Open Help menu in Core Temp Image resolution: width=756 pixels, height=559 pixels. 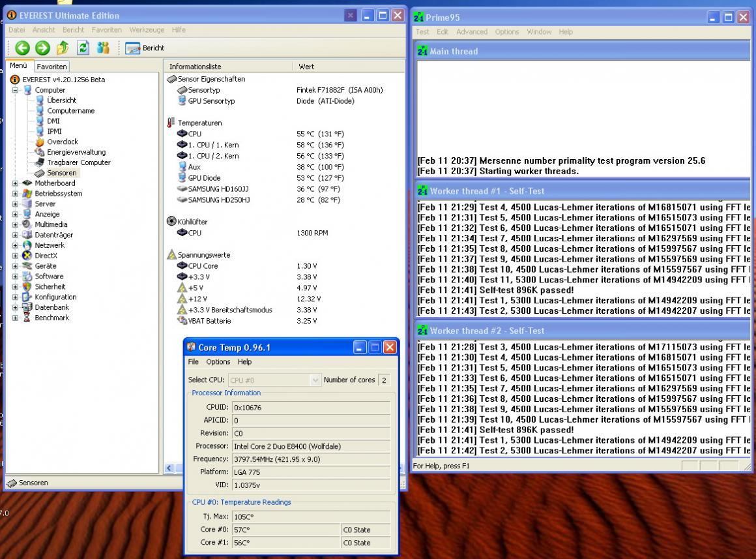pyautogui.click(x=244, y=362)
